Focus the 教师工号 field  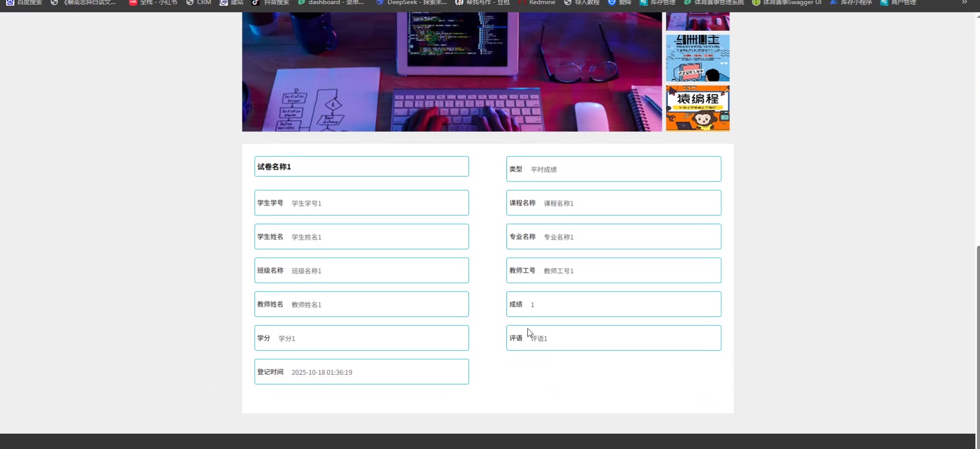(614, 271)
